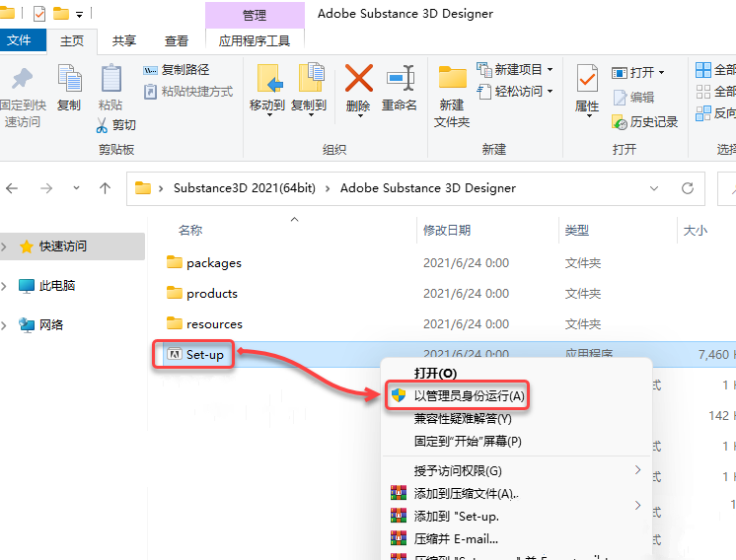Open the address bar history dropdown
The image size is (736, 560).
[x=654, y=188]
